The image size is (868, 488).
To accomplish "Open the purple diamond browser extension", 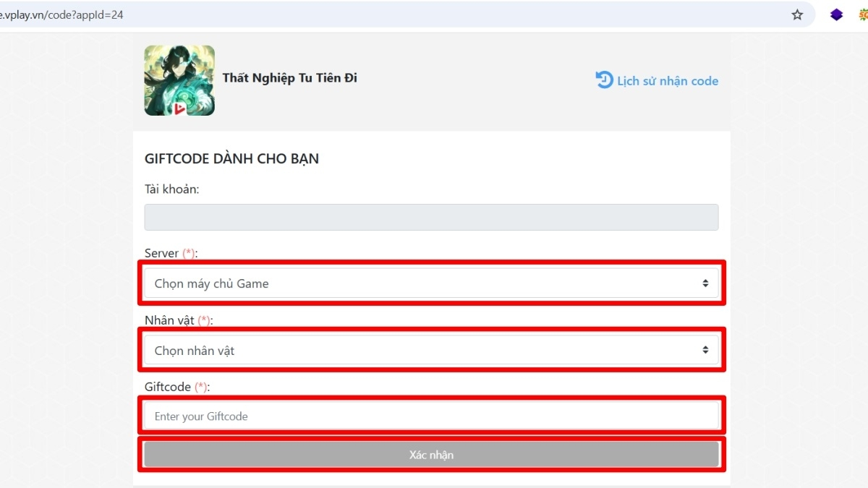I will pos(836,14).
